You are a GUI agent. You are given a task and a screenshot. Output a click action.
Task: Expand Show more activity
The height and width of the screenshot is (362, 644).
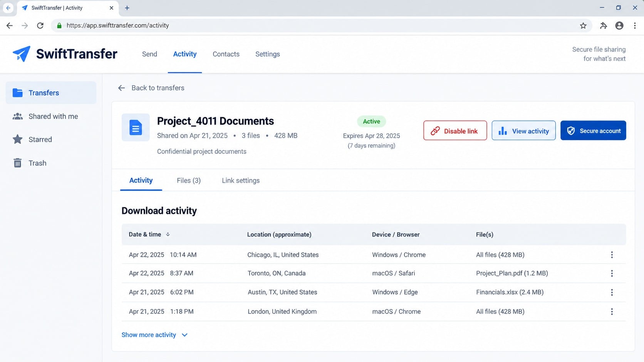click(154, 335)
